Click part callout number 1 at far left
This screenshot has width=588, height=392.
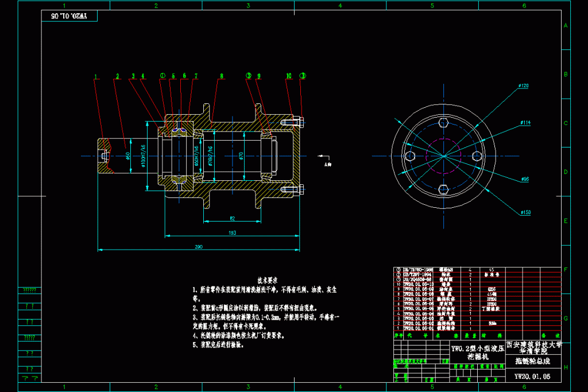tap(96, 76)
